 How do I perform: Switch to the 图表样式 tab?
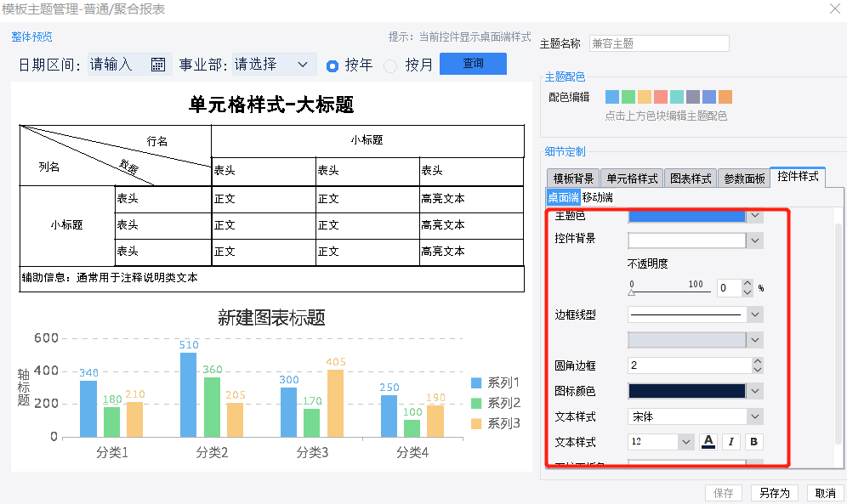691,178
